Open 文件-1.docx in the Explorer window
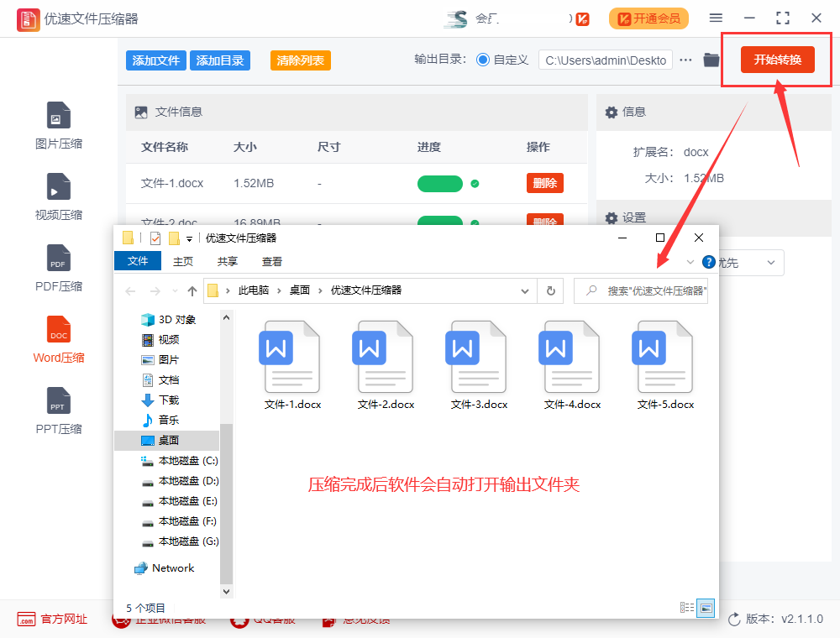 pos(292,365)
